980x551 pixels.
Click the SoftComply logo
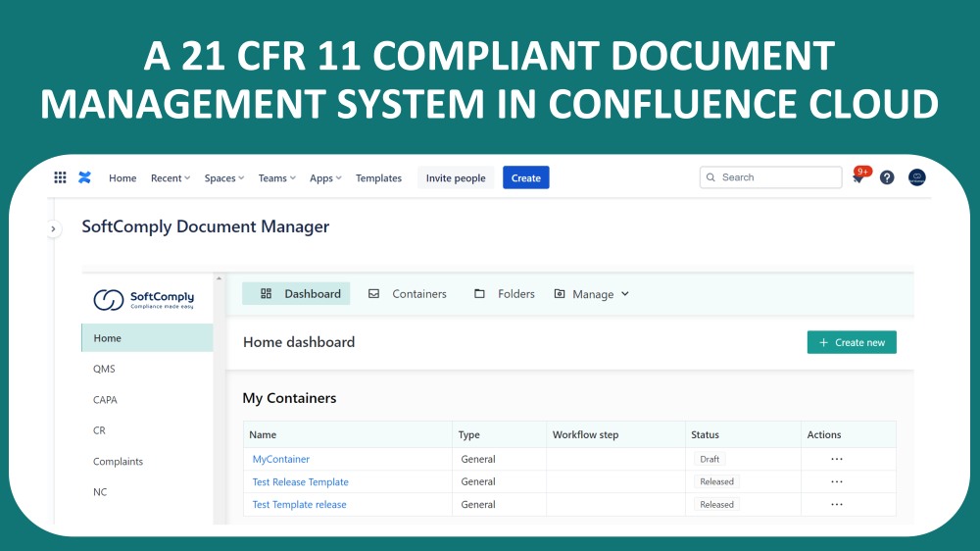coord(144,300)
